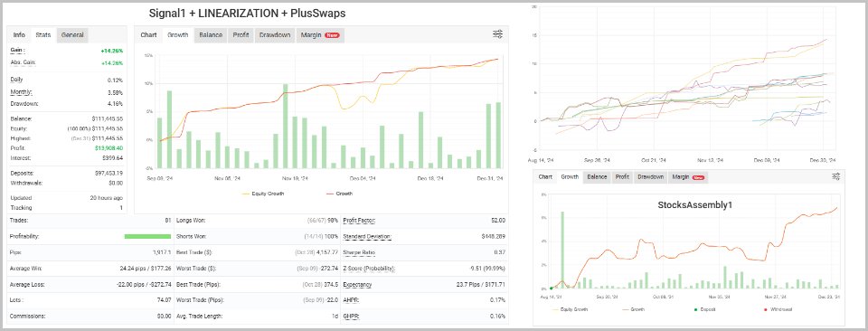Select Profit tab in Signal1 panel

tap(241, 35)
